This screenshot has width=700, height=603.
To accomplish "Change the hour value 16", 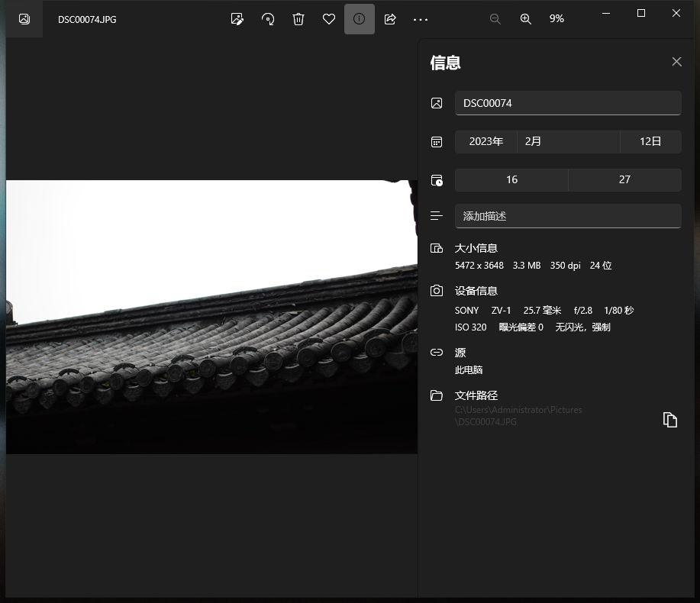I will [x=511, y=180].
